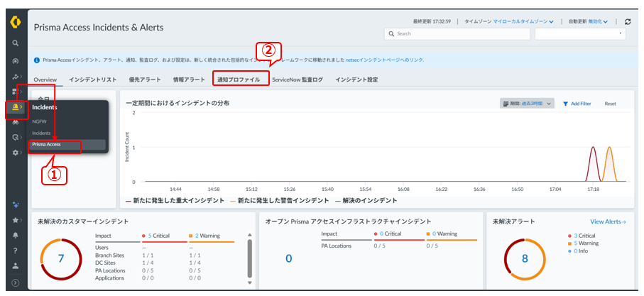Image resolution: width=644 pixels, height=296 pixels.
Task: Open the help question mark icon
Action: (15, 251)
